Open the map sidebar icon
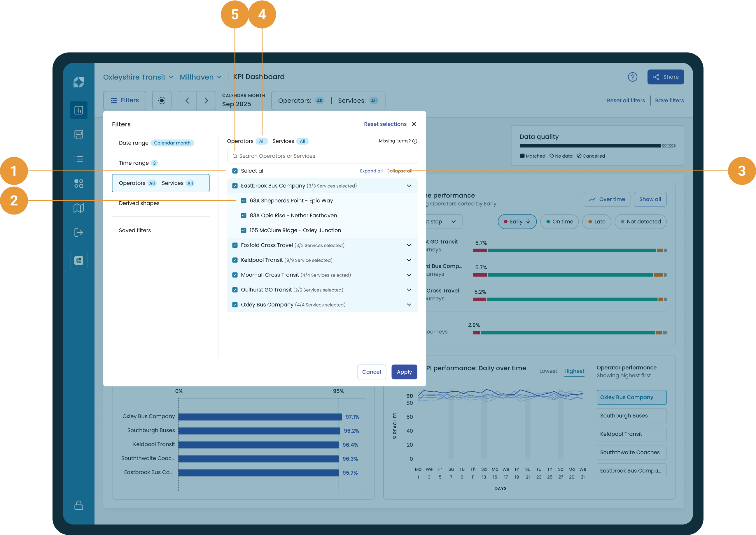Viewport: 756px width, 535px height. pos(78,208)
